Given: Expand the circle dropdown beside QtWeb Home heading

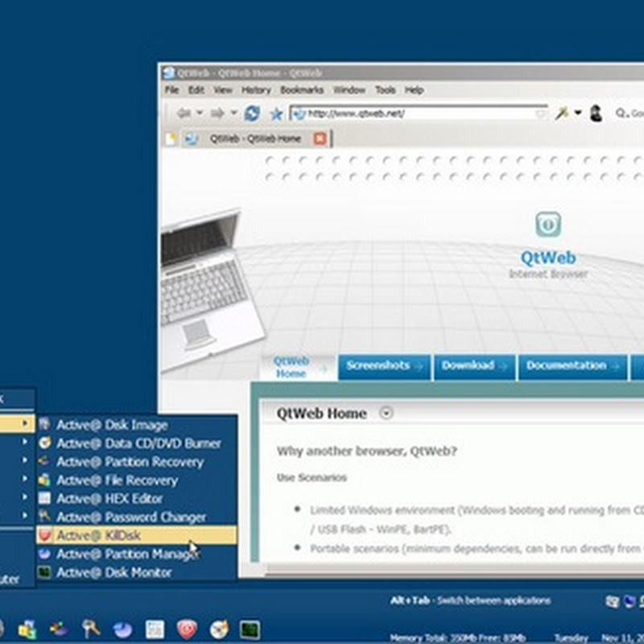Looking at the screenshot, I should click(386, 412).
